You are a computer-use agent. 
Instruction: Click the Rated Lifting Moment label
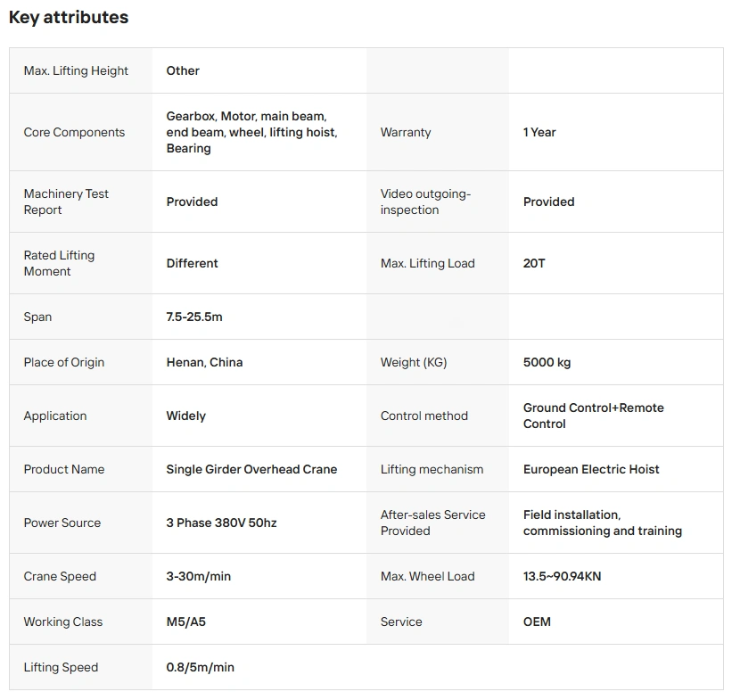coord(59,263)
